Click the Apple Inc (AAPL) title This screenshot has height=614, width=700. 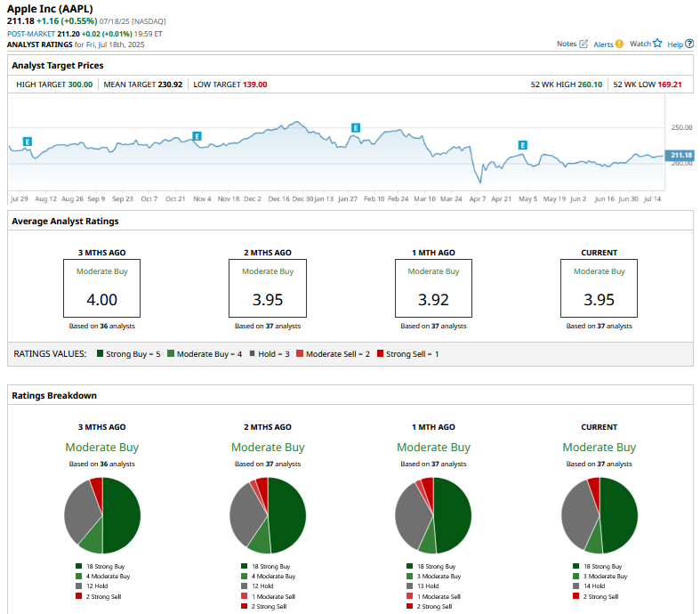pos(50,9)
